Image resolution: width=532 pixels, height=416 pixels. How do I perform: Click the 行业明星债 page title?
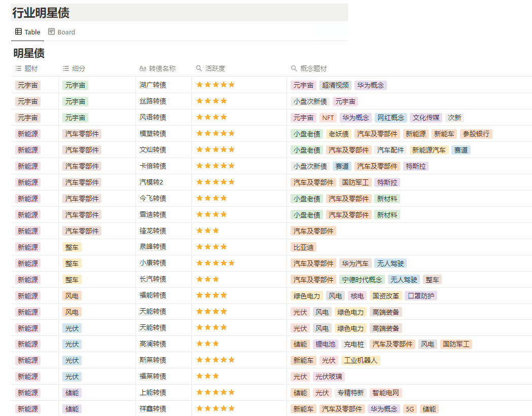[41, 13]
